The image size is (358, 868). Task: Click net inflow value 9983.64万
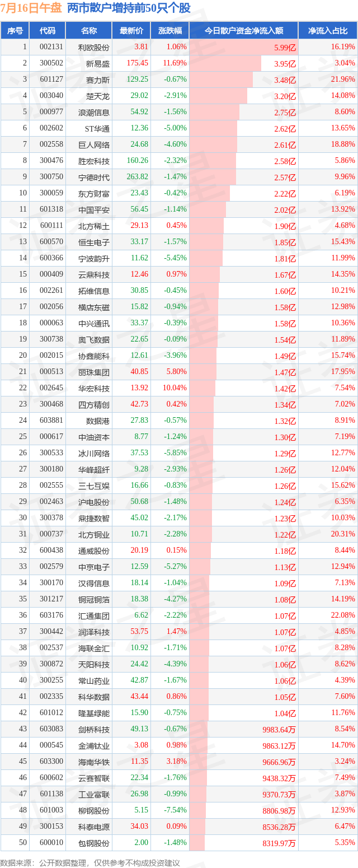pyautogui.click(x=280, y=730)
